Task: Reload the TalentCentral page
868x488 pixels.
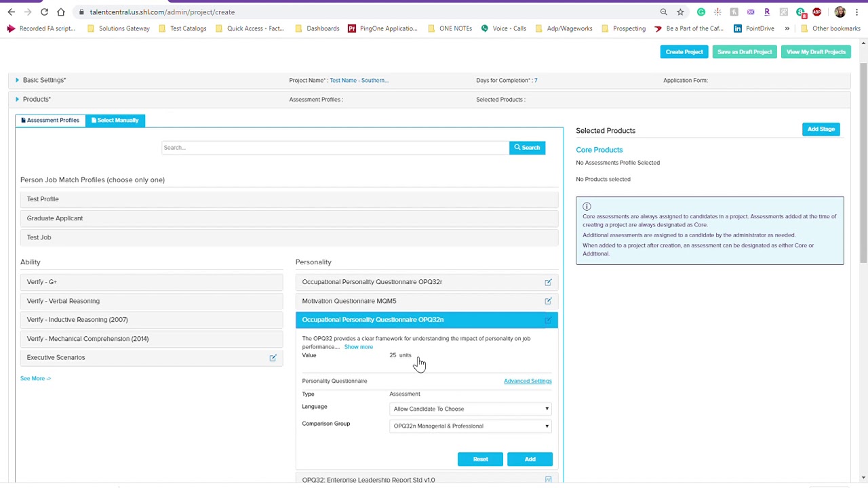Action: [44, 12]
